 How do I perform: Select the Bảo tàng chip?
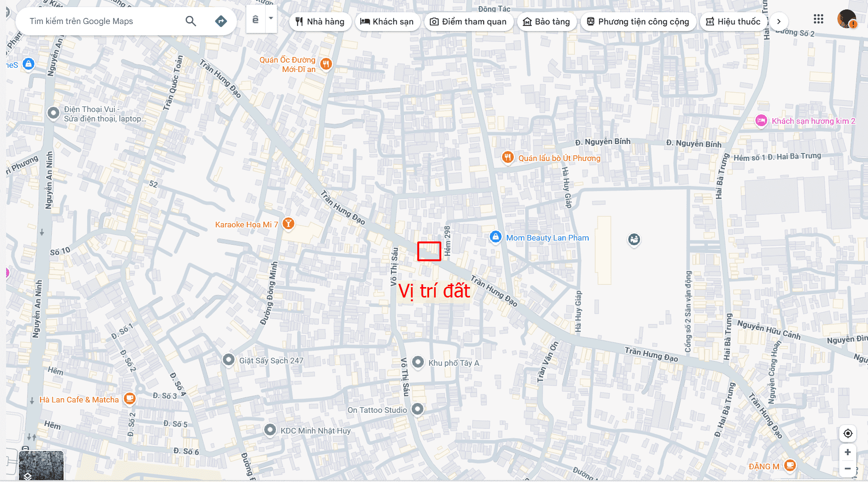547,22
